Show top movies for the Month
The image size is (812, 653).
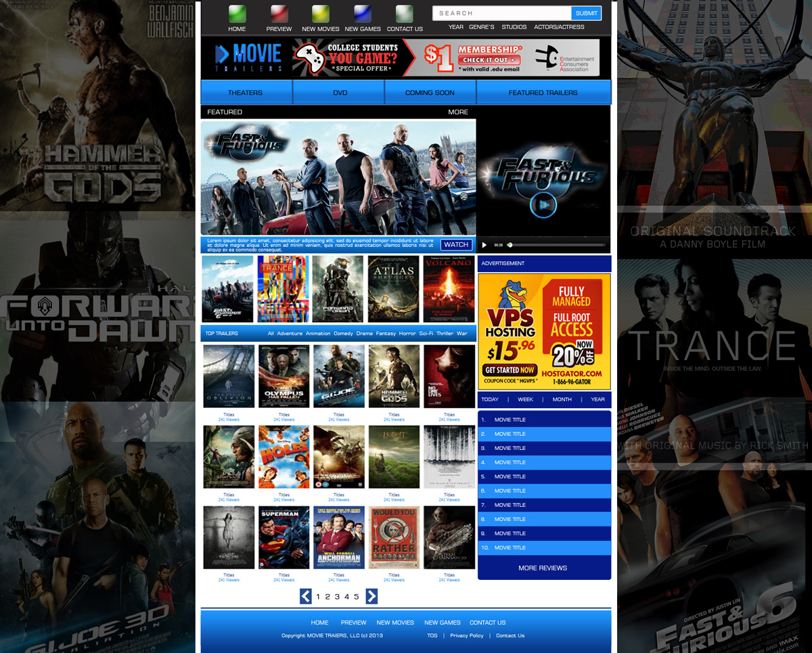pos(562,399)
